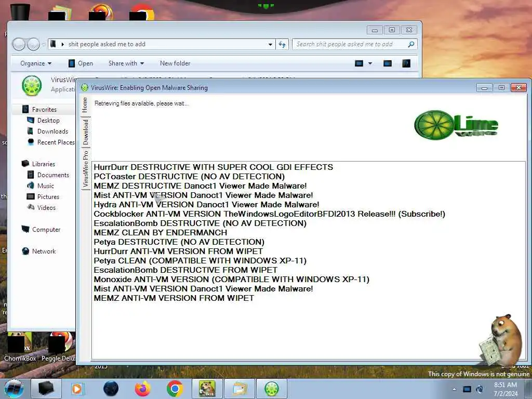Open Firefox from the taskbar
The width and height of the screenshot is (532, 399).
[143, 389]
